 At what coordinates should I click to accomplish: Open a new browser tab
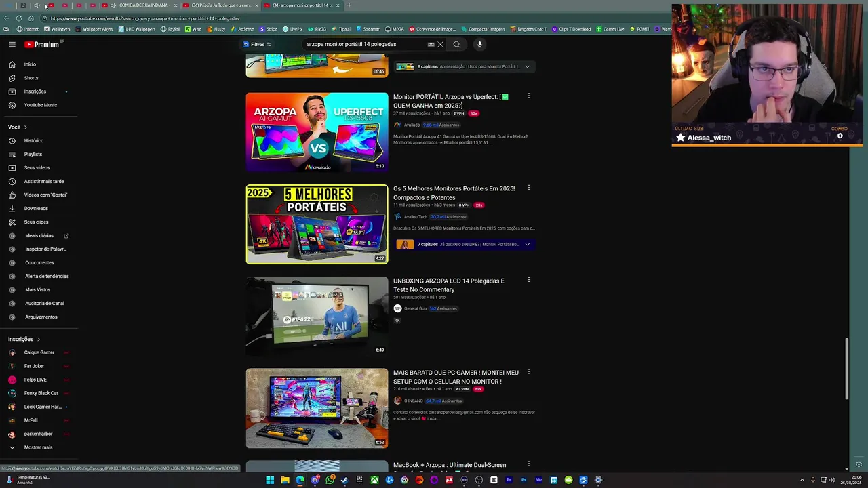[349, 5]
